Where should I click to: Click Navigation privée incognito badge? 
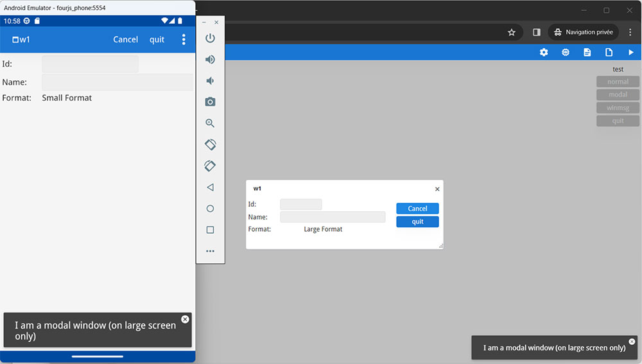coord(584,32)
